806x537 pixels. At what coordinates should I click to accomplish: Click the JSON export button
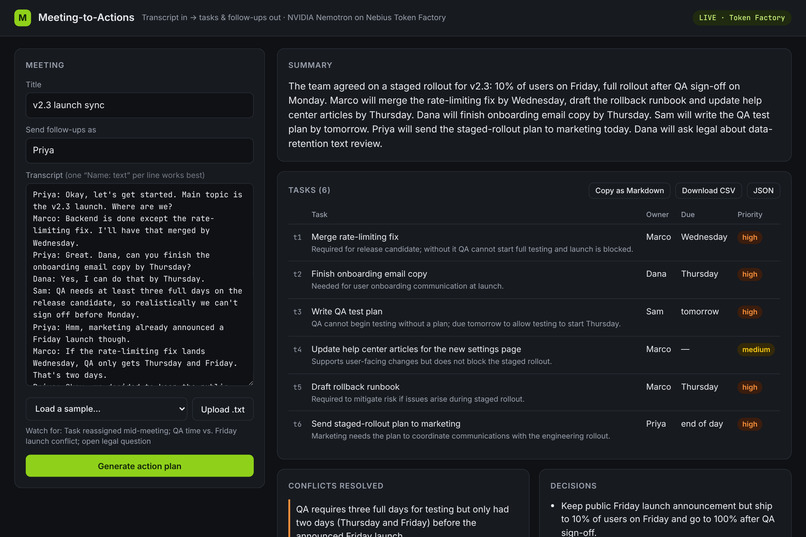coord(763,191)
